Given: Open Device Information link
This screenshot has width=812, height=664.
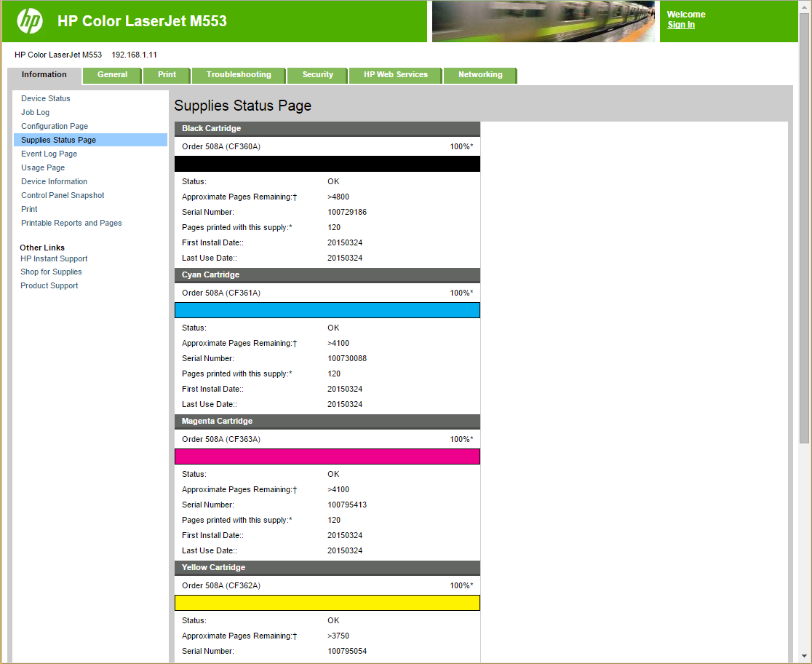Looking at the screenshot, I should pyautogui.click(x=55, y=181).
